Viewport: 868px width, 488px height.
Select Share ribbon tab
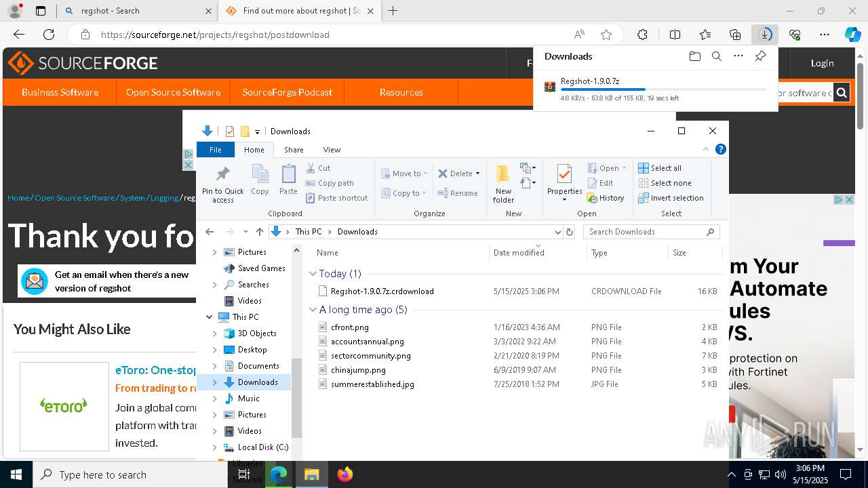tap(294, 150)
